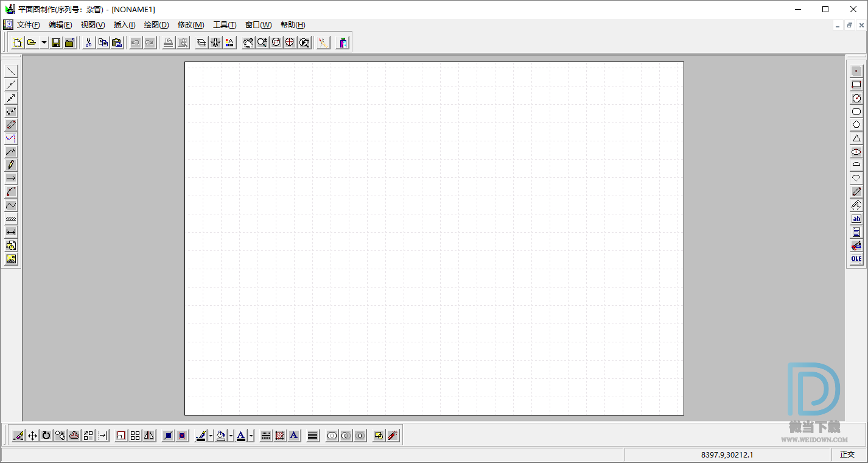Image resolution: width=868 pixels, height=463 pixels.
Task: Open the 插入(I) menu
Action: pyautogui.click(x=125, y=25)
